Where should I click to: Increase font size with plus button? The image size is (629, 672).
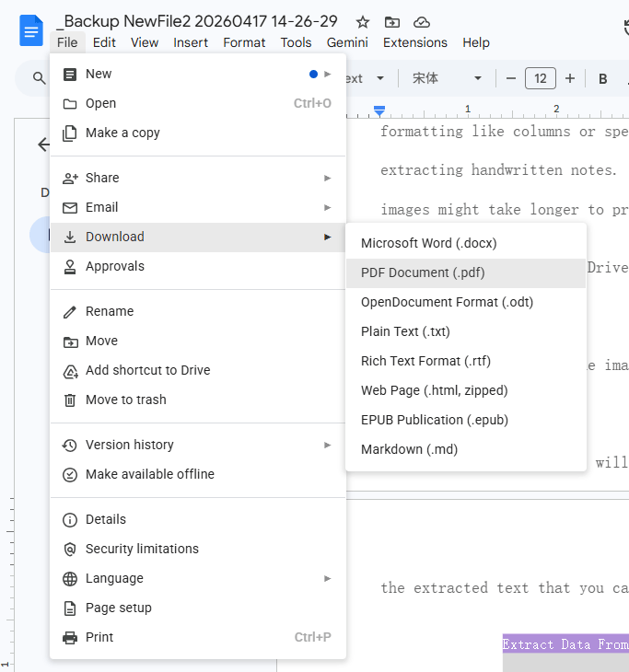(570, 78)
